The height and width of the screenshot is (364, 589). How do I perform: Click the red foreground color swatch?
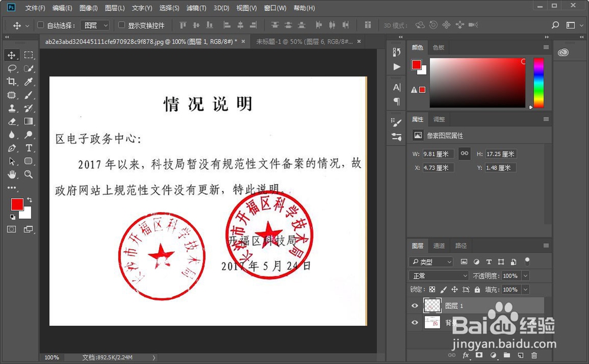pos(17,204)
